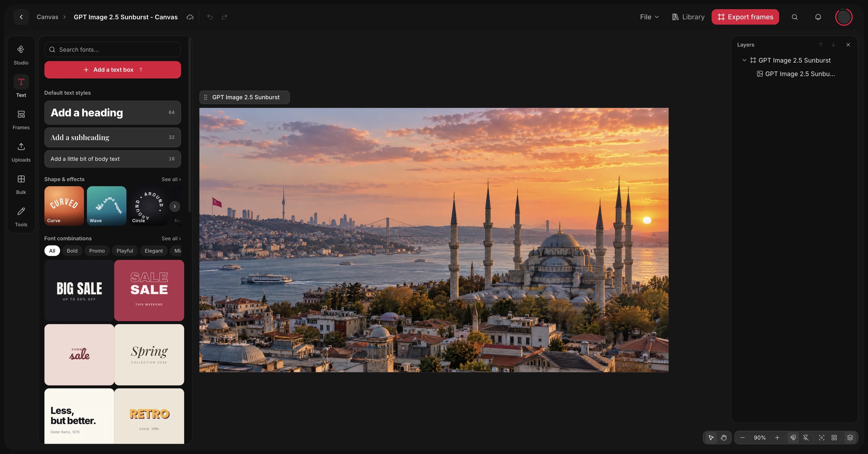868x454 pixels.
Task: Choose the Wave text effect thumbnail
Action: click(x=106, y=206)
